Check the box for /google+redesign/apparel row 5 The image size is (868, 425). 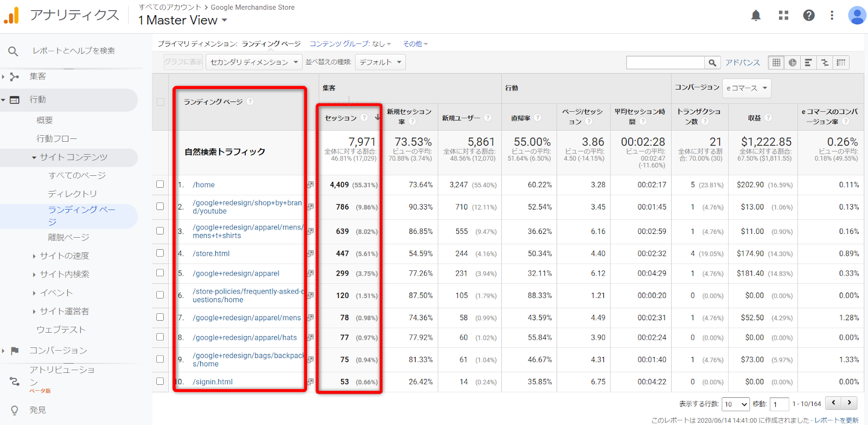click(x=160, y=273)
